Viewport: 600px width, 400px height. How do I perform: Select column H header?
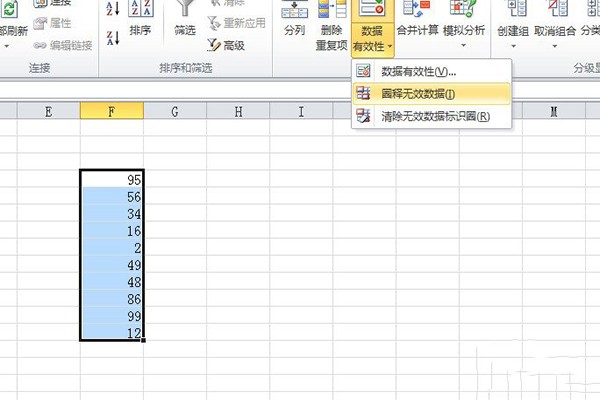238,111
